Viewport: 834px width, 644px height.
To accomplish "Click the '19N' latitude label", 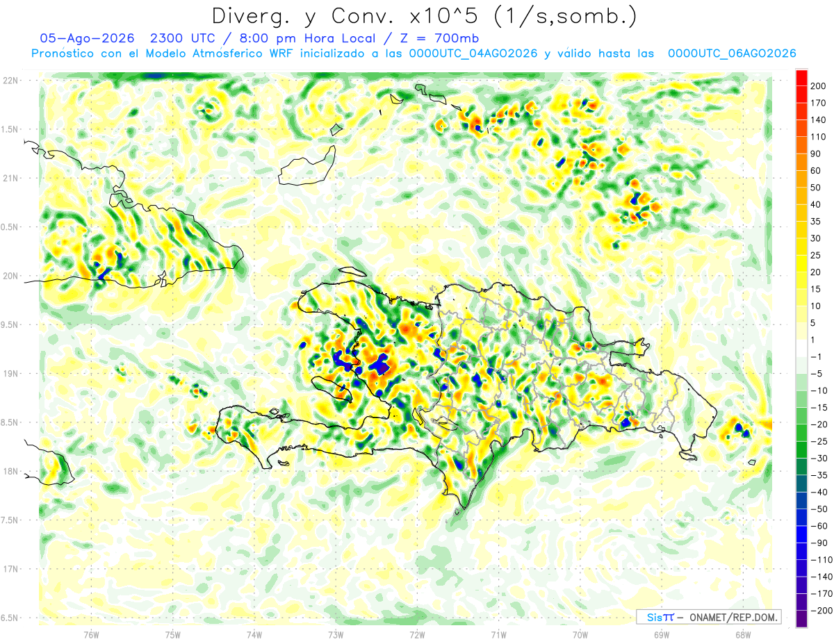I will [x=11, y=374].
